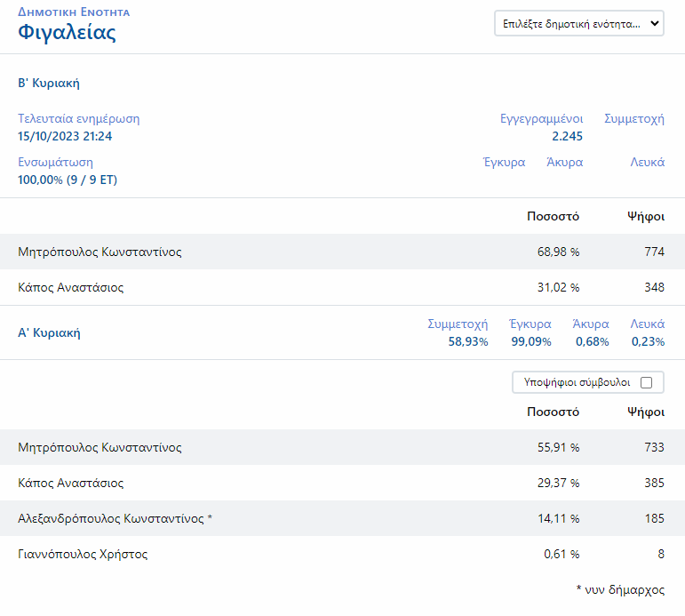The width and height of the screenshot is (685, 616).
Task: Click the '* νυν δήμαρχος' footnote
Action: click(619, 589)
